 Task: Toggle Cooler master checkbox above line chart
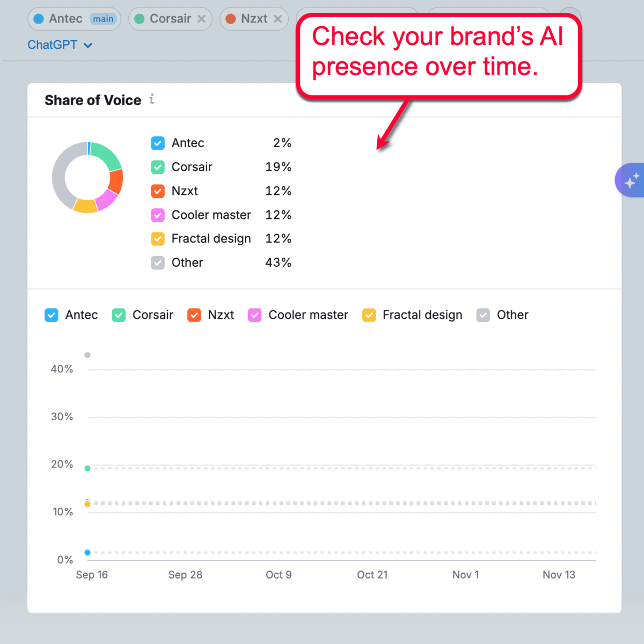tap(254, 315)
